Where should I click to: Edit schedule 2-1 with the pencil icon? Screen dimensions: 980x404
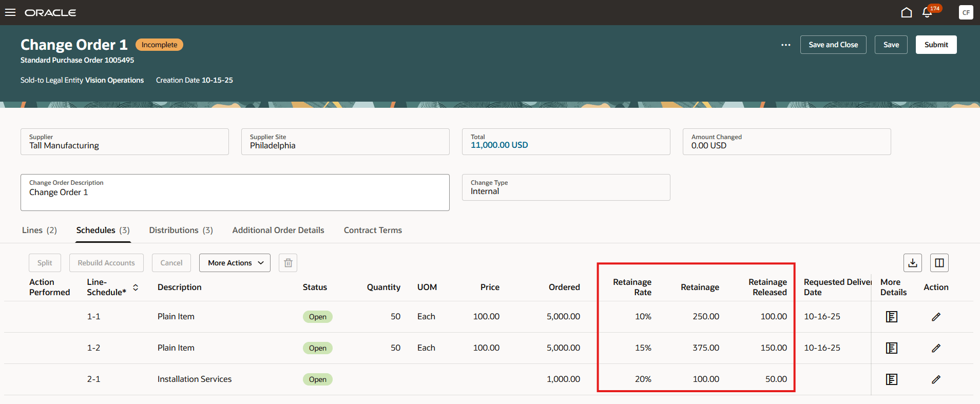pos(936,379)
